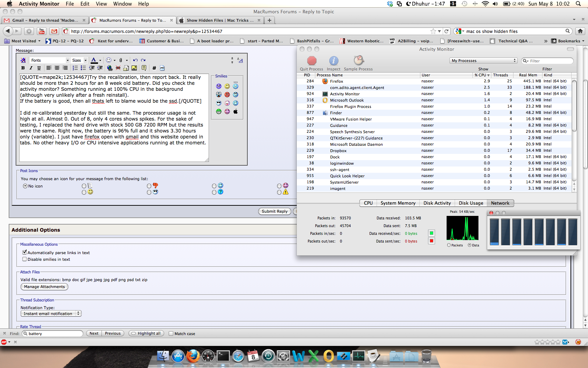Select the blue question mark post icon

pos(214,192)
